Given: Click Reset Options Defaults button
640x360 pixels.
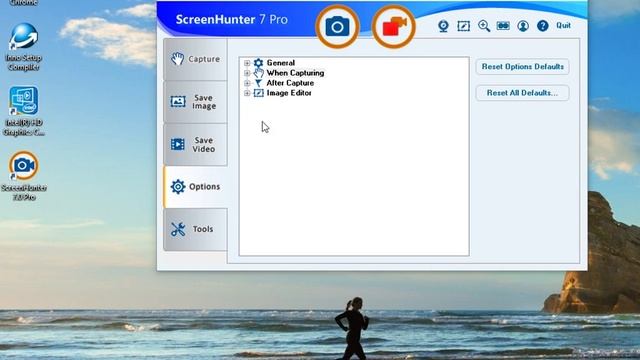Looking at the screenshot, I should (x=522, y=67).
